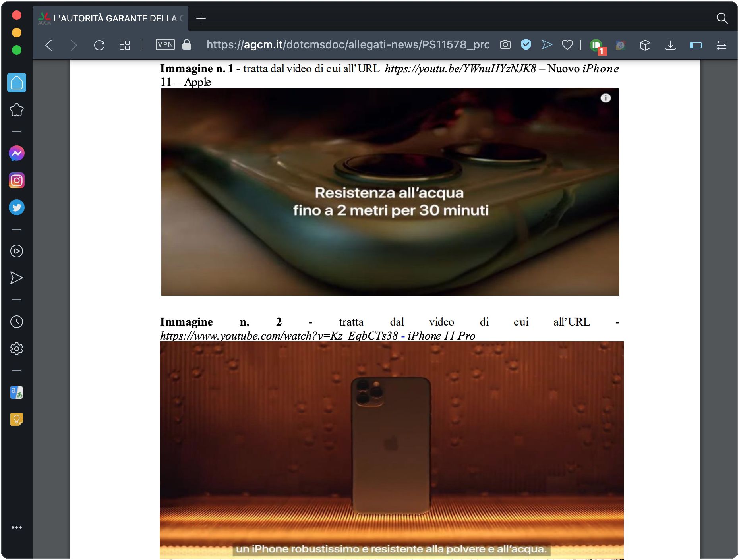Click the iPhone 11 Pro orange image
Viewport: 739px width, 560px height.
(392, 450)
